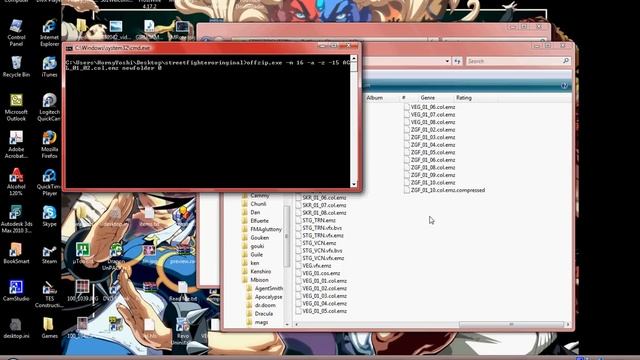
Task: Open the Alcohol 120% desktop icon
Action: 16,182
